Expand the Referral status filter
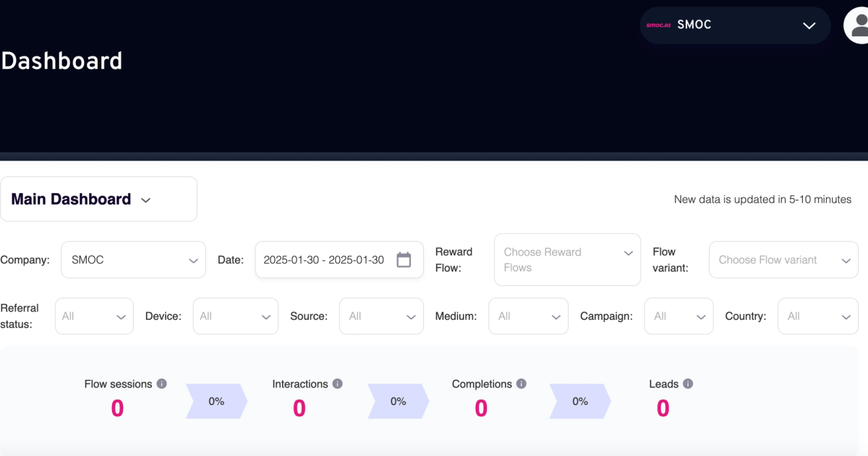 (94, 316)
